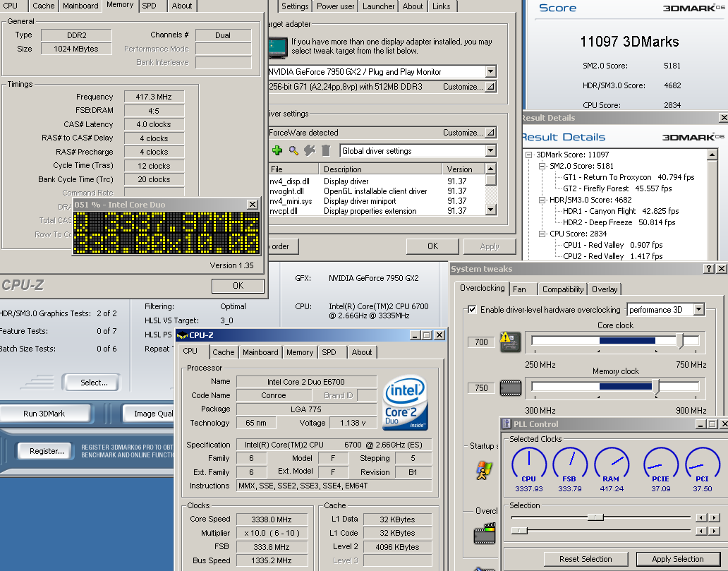Click the driver file list scrollbar down arrow
The image size is (728, 571).
(491, 210)
